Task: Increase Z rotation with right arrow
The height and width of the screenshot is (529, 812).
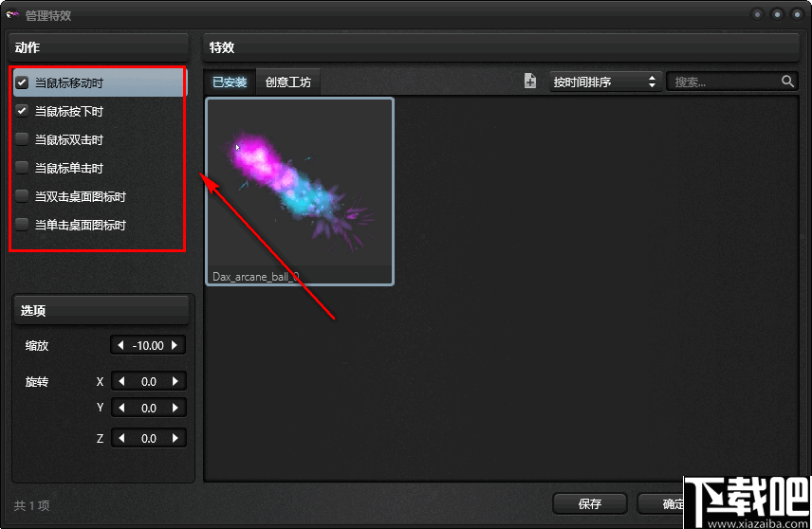Action: point(175,438)
